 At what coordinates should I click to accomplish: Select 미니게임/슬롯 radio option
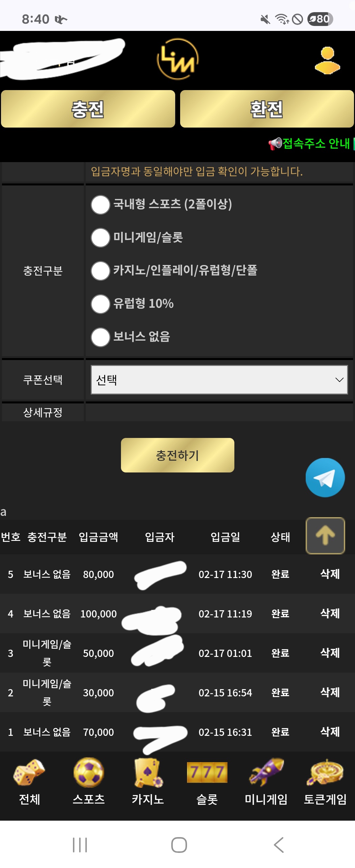100,238
